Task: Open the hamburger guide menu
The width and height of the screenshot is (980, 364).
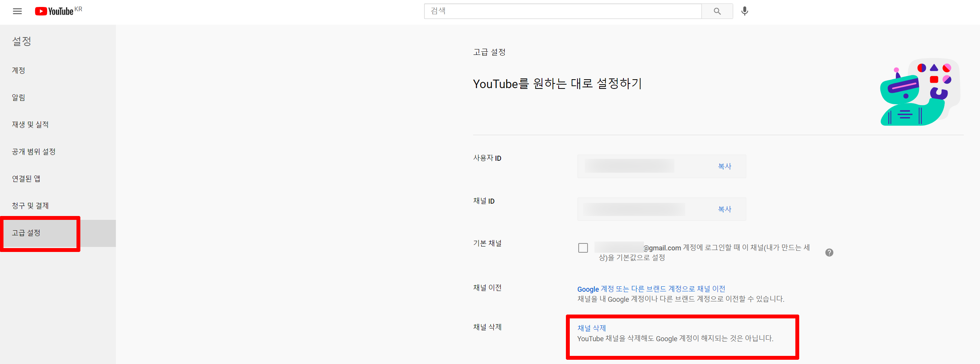Action: click(17, 11)
